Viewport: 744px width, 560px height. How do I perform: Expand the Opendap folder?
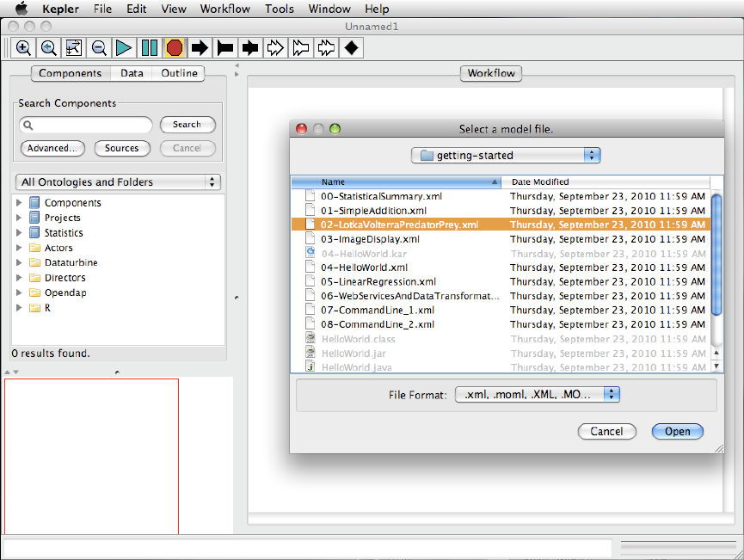(19, 292)
